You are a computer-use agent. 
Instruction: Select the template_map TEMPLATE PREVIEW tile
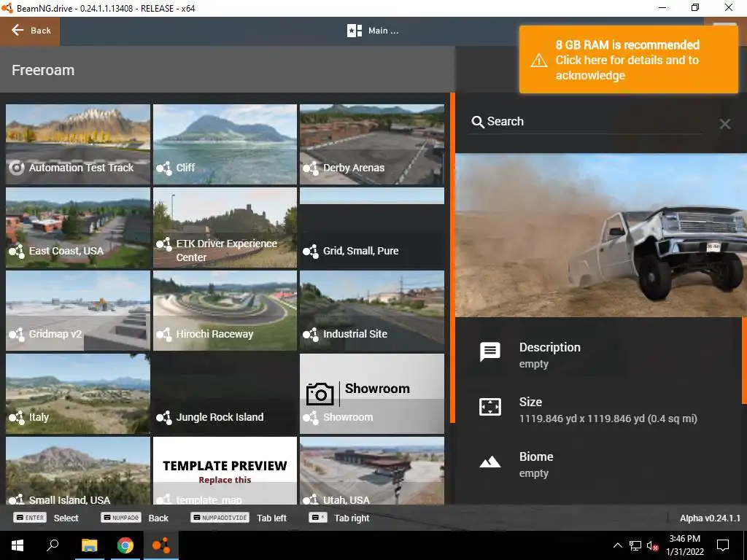[225, 470]
